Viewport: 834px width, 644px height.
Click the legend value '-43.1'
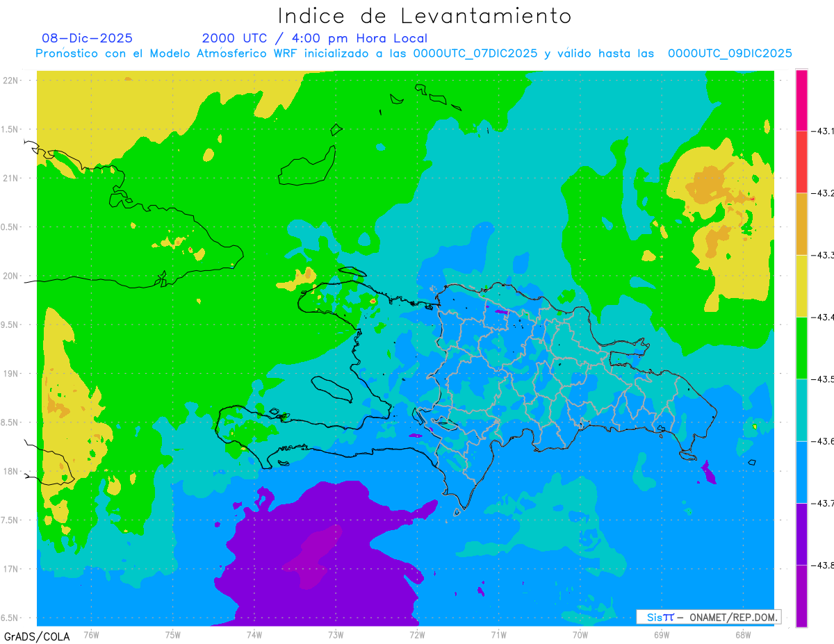822,131
